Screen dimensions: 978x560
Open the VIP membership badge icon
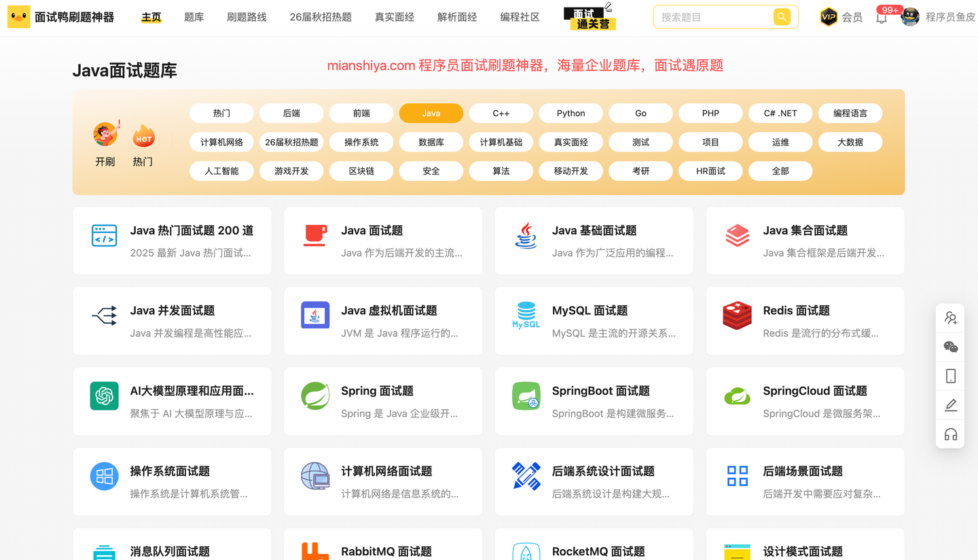[x=829, y=17]
